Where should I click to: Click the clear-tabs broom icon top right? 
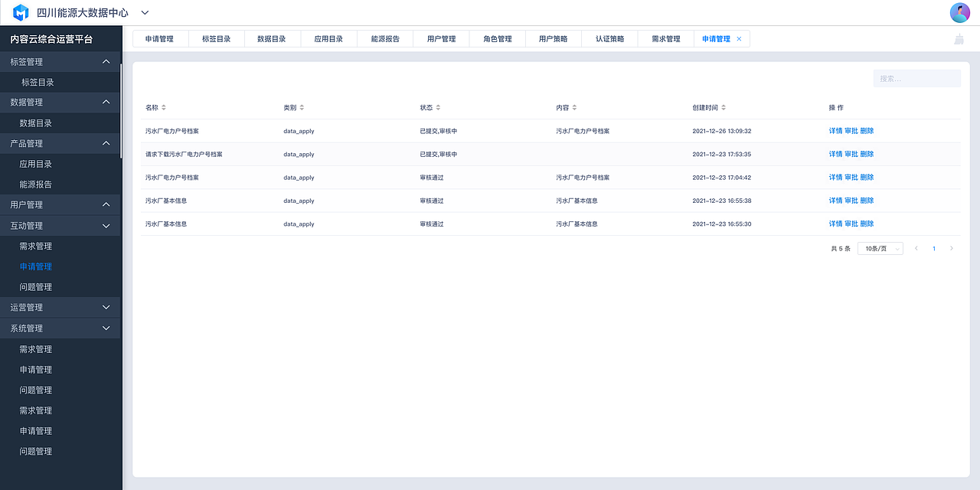click(x=959, y=38)
